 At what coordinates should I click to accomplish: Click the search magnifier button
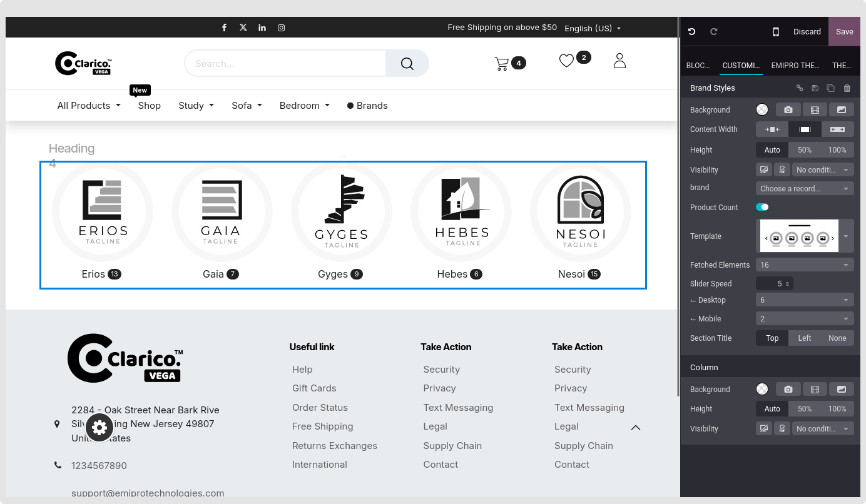(x=407, y=63)
